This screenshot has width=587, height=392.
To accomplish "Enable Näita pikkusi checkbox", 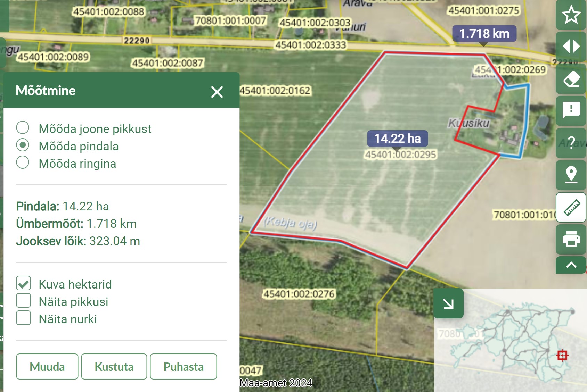I will 23,301.
